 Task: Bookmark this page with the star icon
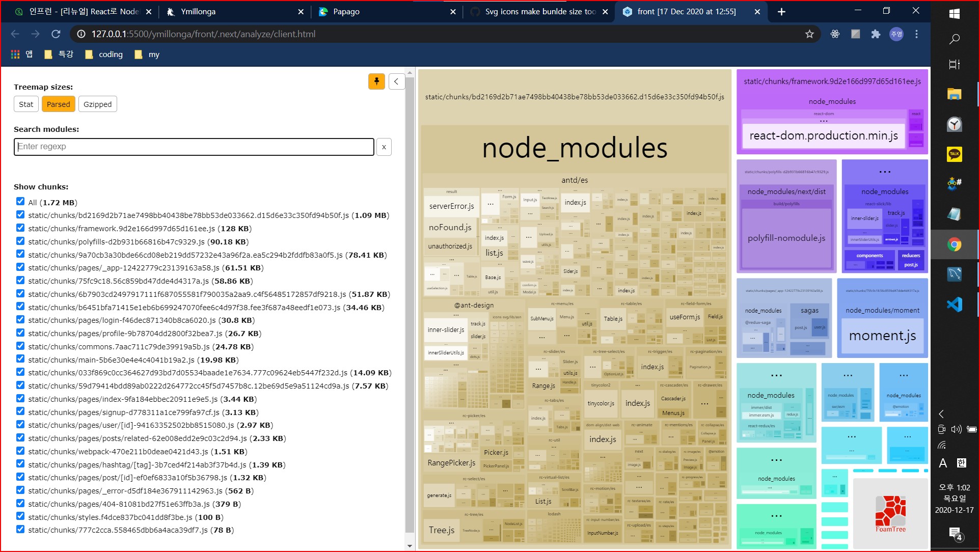pyautogui.click(x=809, y=34)
